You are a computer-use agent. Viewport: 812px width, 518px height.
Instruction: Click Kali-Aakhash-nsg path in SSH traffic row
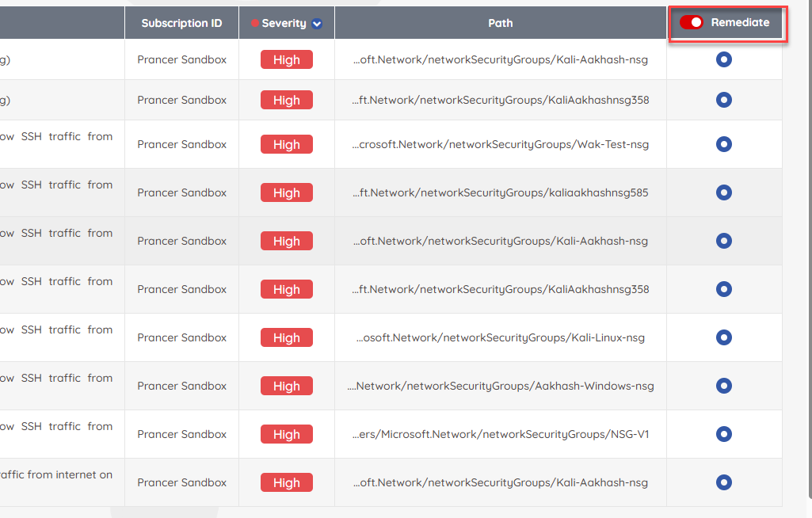pos(500,241)
